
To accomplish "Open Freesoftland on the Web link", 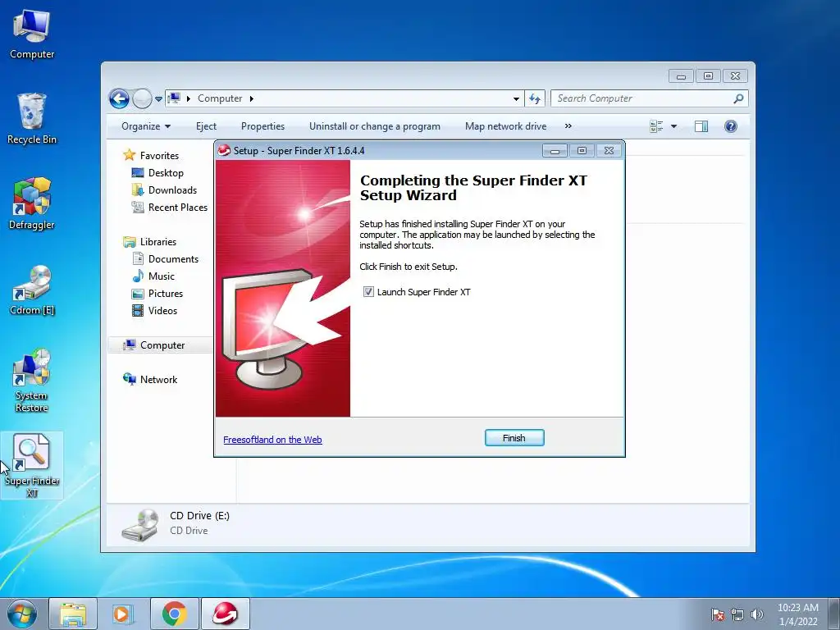I will pos(272,440).
